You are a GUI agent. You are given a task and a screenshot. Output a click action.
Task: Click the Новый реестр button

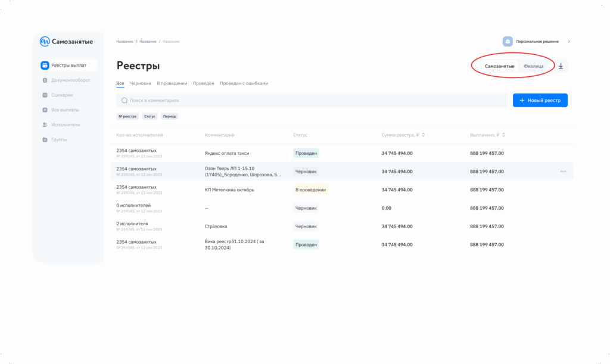pyautogui.click(x=540, y=101)
